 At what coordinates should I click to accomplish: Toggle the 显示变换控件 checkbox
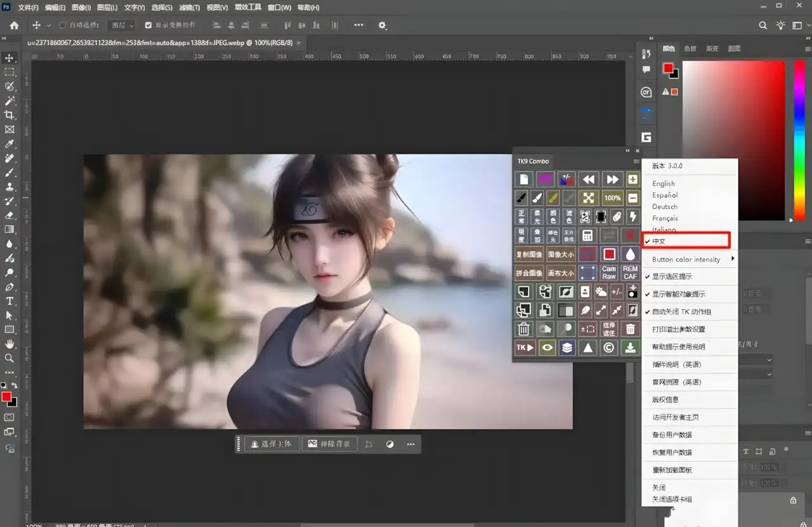click(148, 25)
